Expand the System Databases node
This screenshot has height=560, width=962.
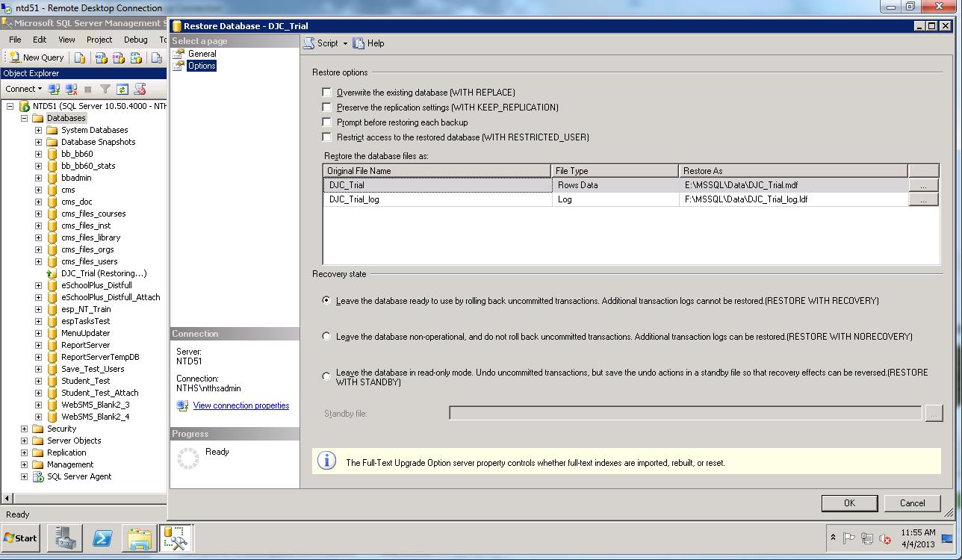tap(38, 130)
